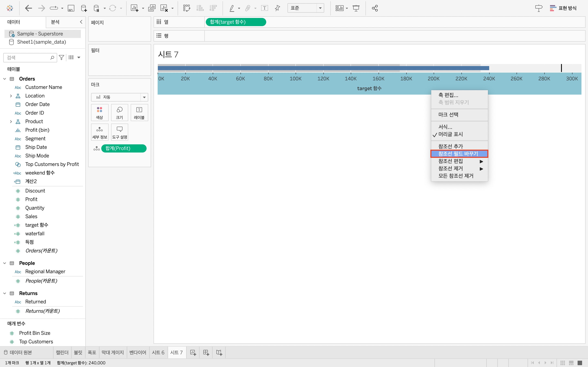The image size is (588, 367).
Task: Select 참조선 추가 from the context menu
Action: [x=450, y=146]
